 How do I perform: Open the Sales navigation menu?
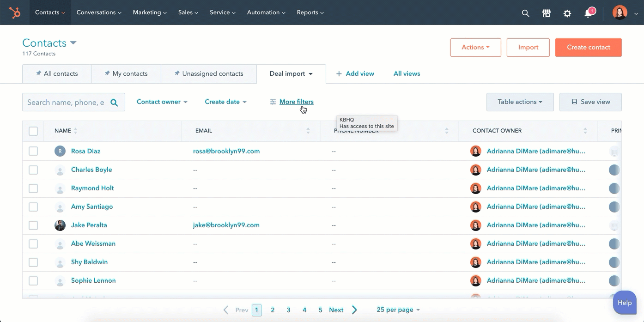[188, 12]
